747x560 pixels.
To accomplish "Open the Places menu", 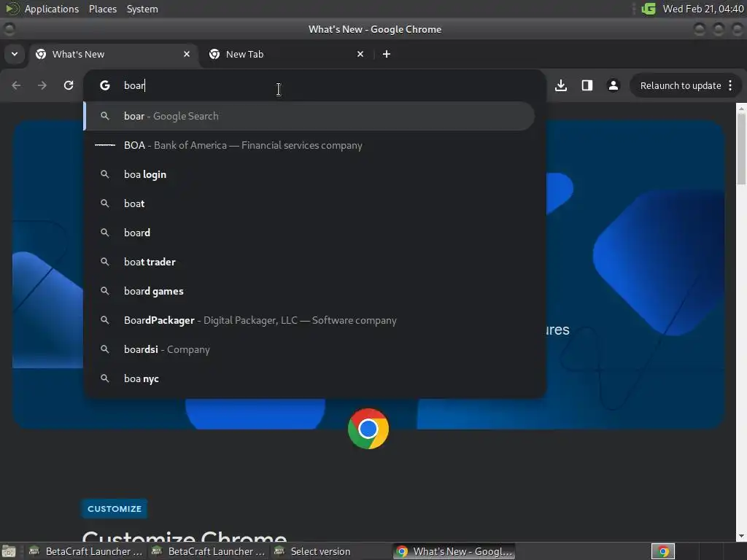I will [103, 9].
